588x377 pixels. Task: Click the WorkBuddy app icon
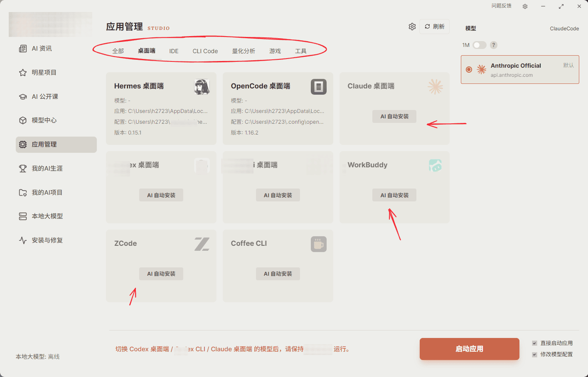point(435,166)
